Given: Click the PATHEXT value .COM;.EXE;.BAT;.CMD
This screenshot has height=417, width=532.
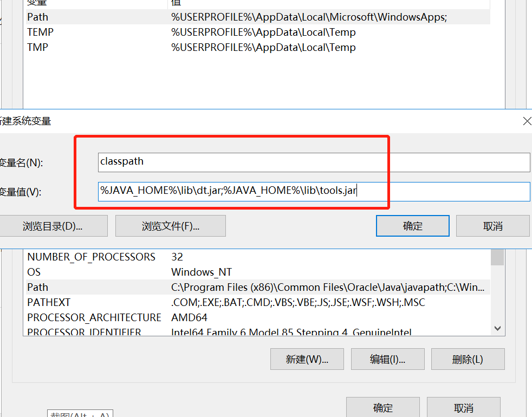Looking at the screenshot, I should (298, 302).
